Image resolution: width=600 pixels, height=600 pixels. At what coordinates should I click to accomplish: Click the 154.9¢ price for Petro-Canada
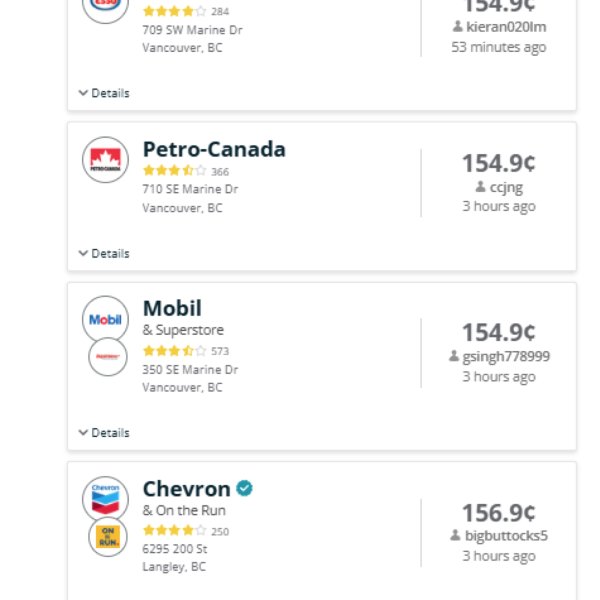point(498,163)
